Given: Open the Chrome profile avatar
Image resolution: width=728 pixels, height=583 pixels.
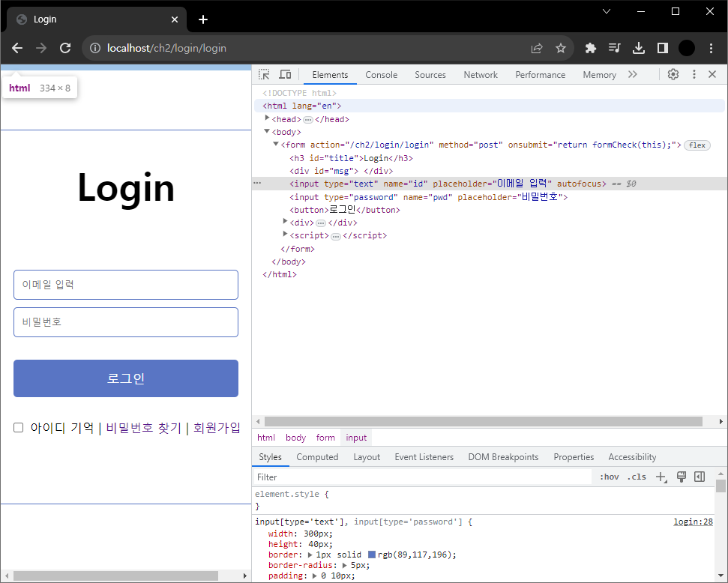Looking at the screenshot, I should click(x=687, y=48).
